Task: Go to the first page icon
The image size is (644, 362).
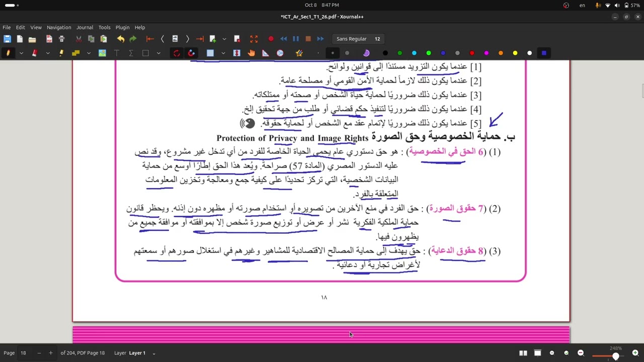Action: (150, 39)
